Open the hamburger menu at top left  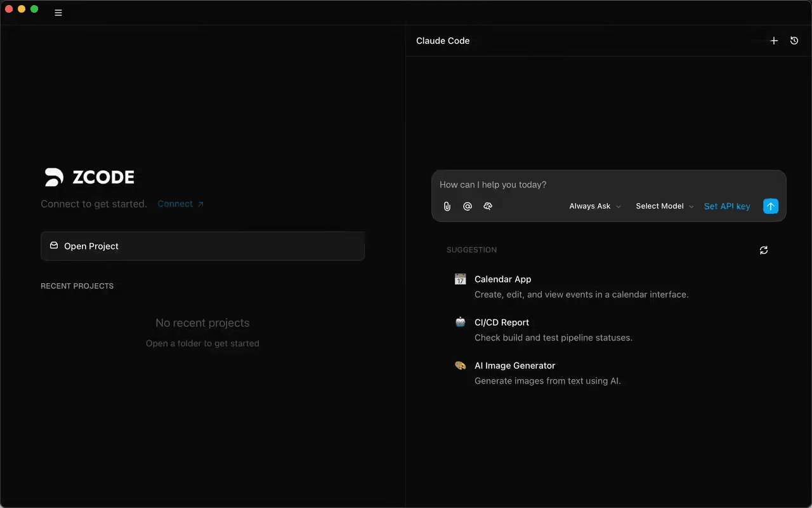(x=58, y=11)
